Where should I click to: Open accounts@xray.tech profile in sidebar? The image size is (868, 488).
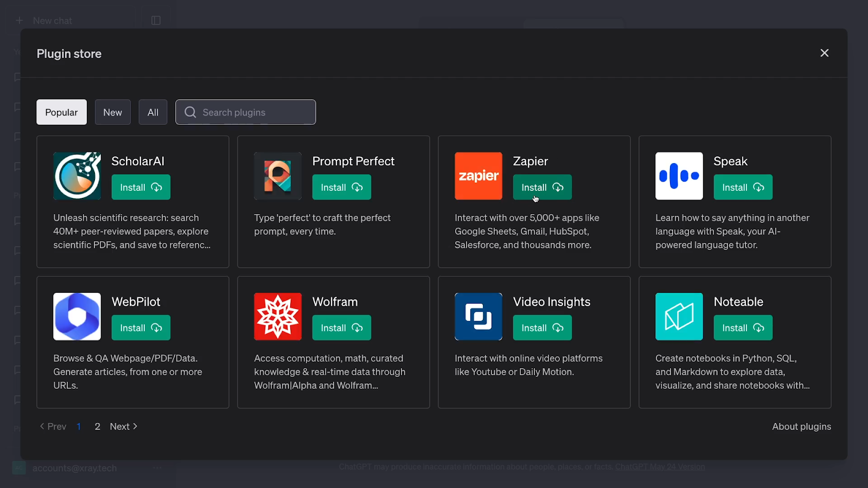click(74, 468)
